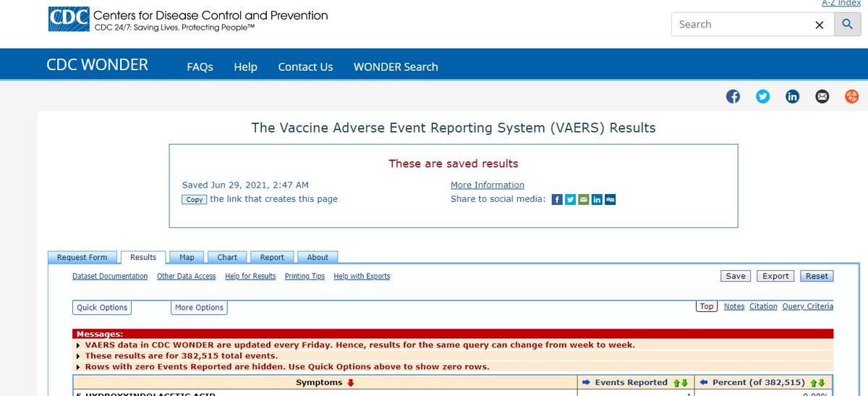
Task: Click the Save button
Action: (x=736, y=276)
